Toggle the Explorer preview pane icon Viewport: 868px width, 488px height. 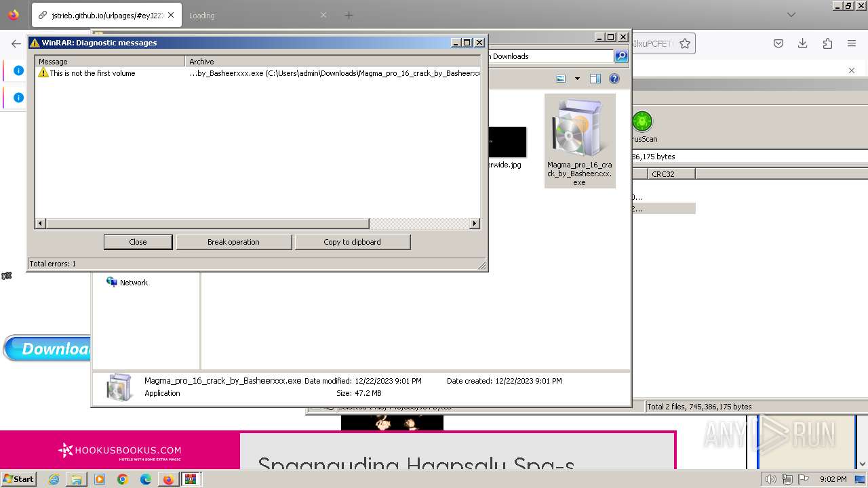tap(595, 79)
